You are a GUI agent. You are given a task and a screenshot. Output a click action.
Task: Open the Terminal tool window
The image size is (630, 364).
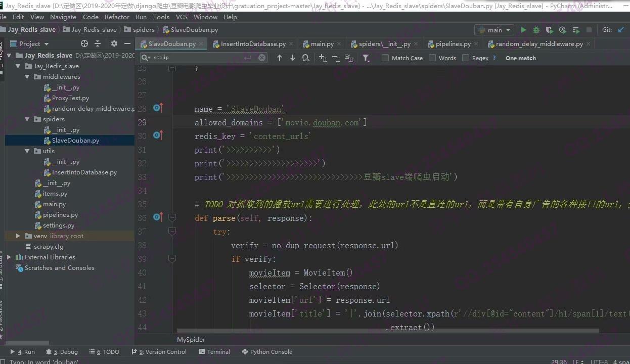[214, 352]
